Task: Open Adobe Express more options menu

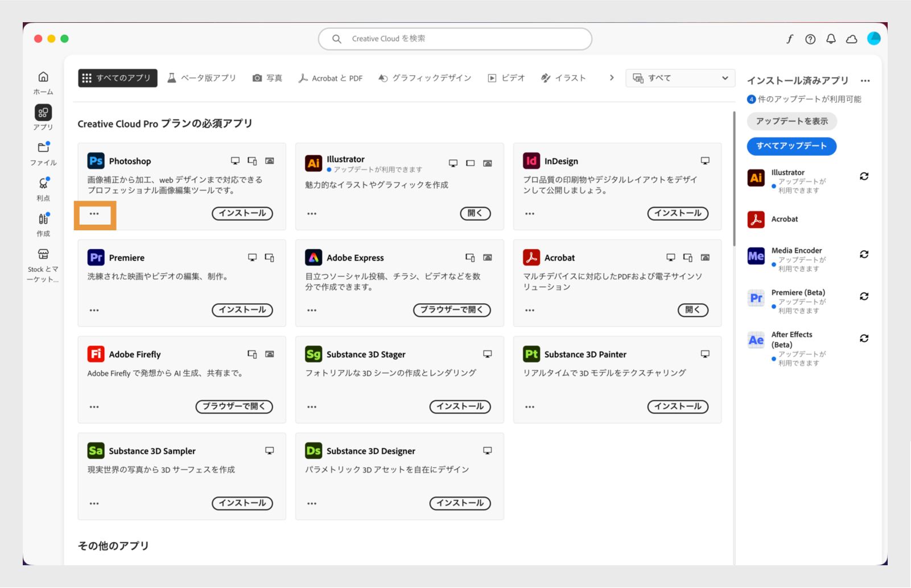Action: pyautogui.click(x=312, y=310)
